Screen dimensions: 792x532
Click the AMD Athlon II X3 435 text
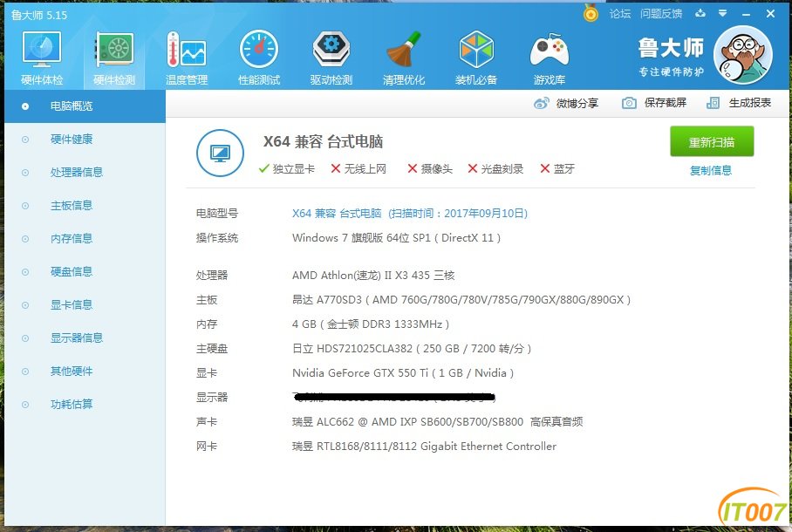tap(373, 276)
